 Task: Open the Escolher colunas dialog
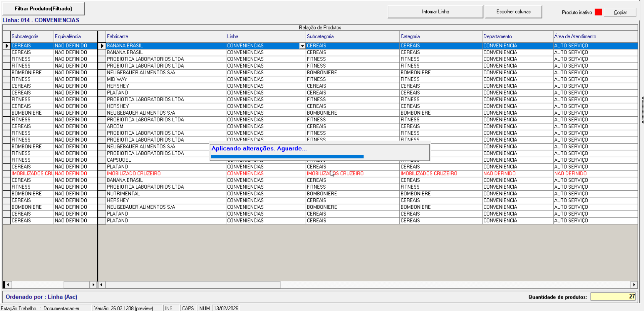tap(513, 12)
